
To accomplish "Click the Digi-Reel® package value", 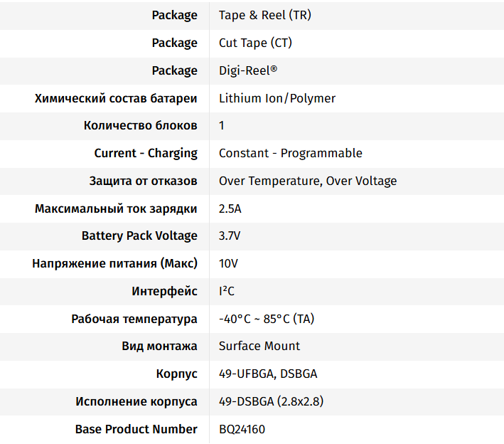I will coord(248,70).
